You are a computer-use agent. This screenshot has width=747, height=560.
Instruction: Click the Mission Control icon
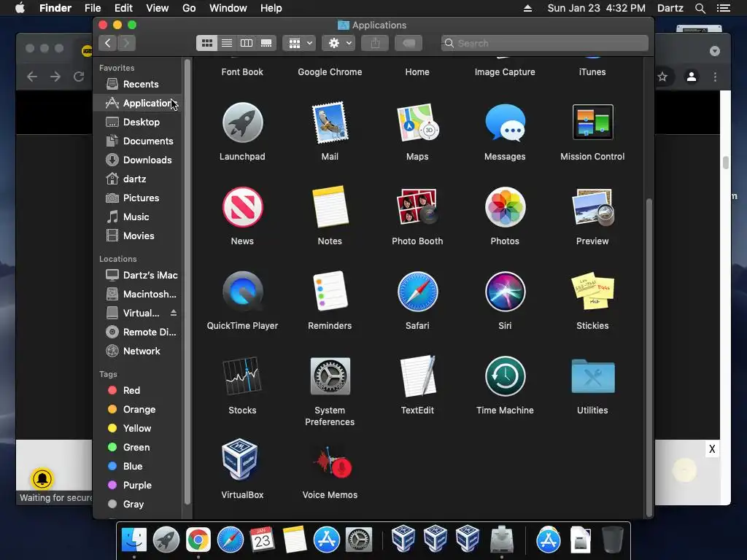[x=592, y=122]
